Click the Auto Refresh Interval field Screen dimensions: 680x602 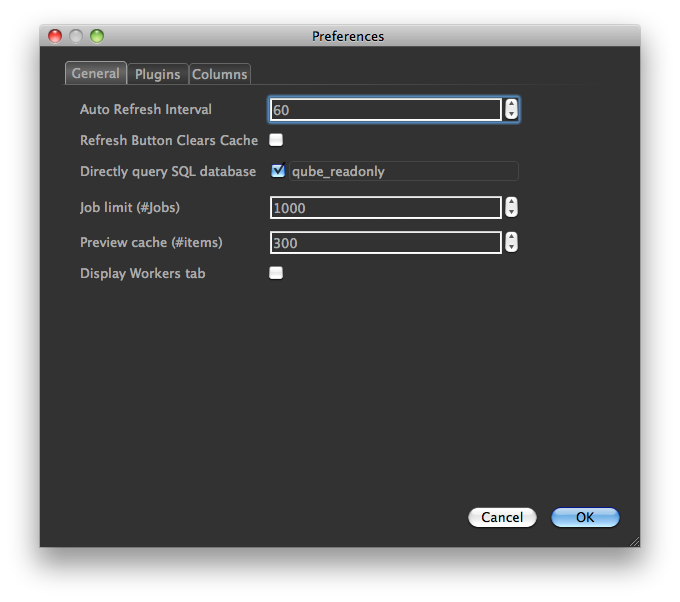(385, 110)
